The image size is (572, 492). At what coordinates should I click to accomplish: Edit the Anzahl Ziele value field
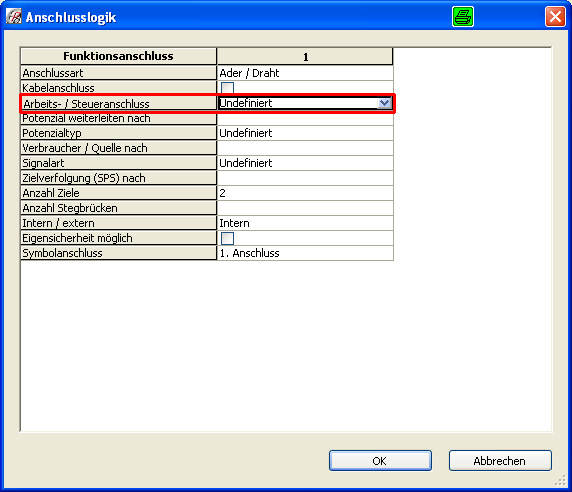(305, 193)
